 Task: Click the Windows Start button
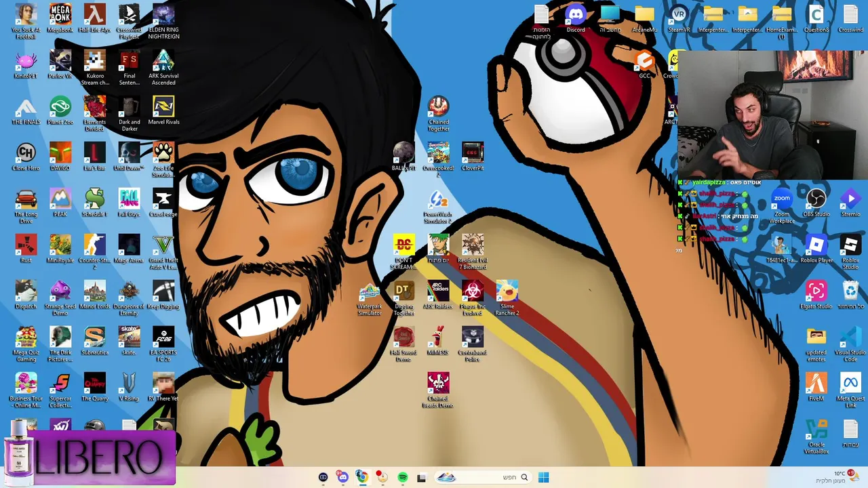(543, 477)
